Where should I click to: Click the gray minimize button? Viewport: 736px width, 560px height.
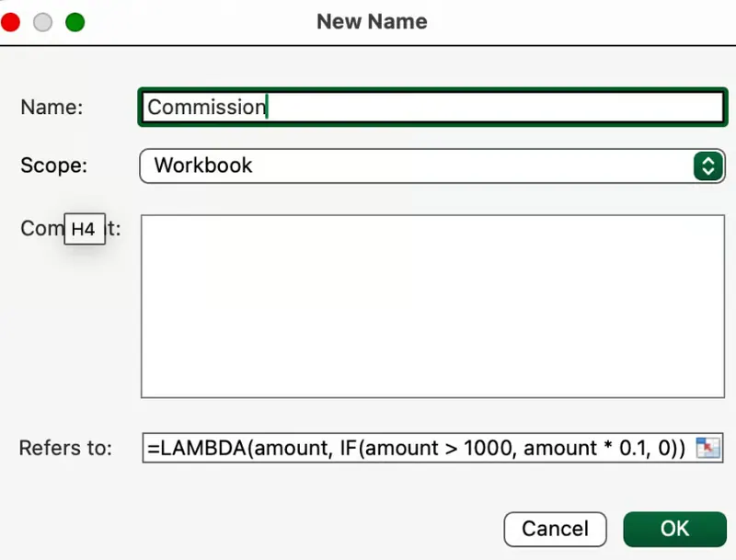click(42, 21)
